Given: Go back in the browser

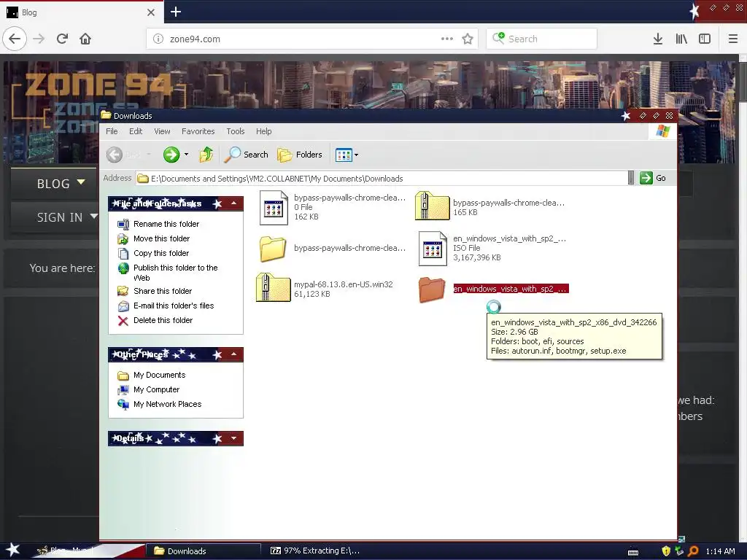Looking at the screenshot, I should coord(15,39).
